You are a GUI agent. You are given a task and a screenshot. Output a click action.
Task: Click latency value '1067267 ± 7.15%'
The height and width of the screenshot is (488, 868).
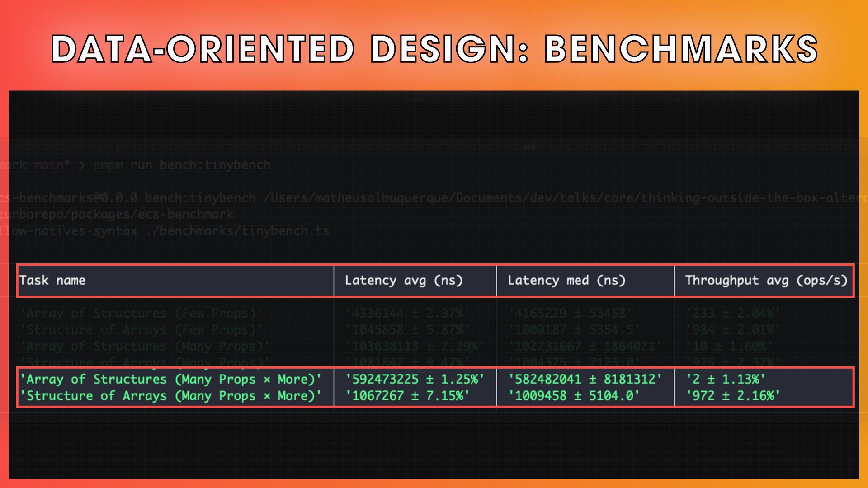pos(407,396)
